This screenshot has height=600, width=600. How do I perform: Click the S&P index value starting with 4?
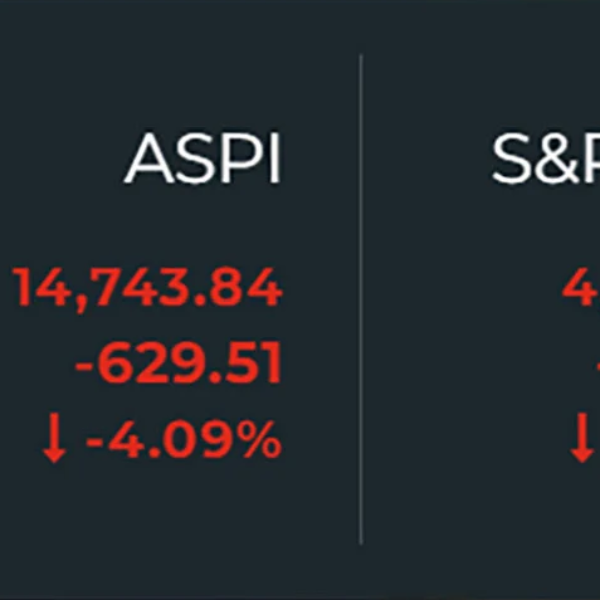click(x=581, y=287)
